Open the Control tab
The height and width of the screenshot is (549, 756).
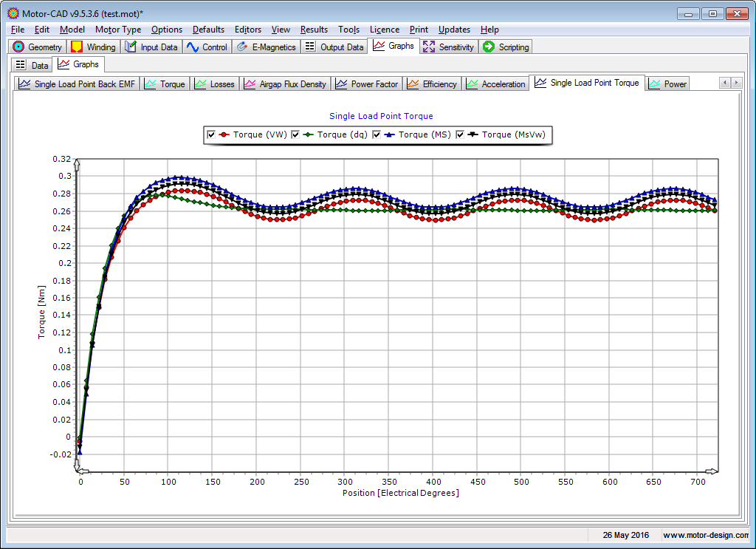click(x=207, y=47)
